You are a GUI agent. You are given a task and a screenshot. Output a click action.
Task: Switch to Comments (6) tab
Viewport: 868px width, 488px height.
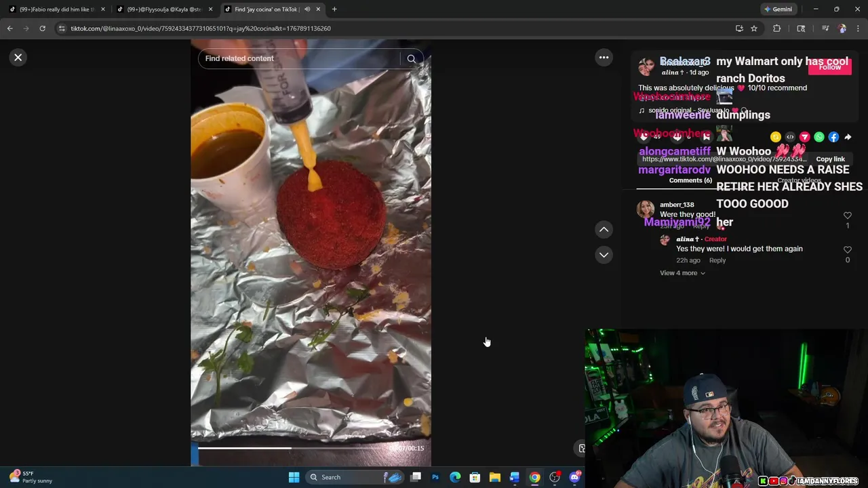(x=690, y=180)
